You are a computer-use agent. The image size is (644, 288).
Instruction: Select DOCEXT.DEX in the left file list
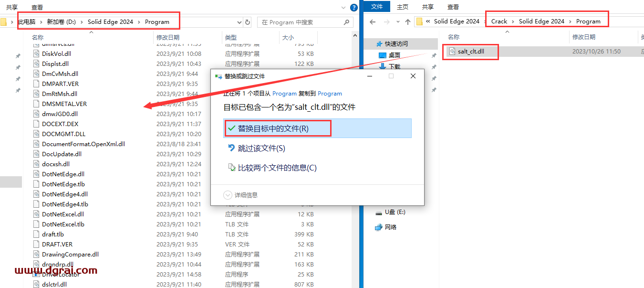[x=60, y=124]
